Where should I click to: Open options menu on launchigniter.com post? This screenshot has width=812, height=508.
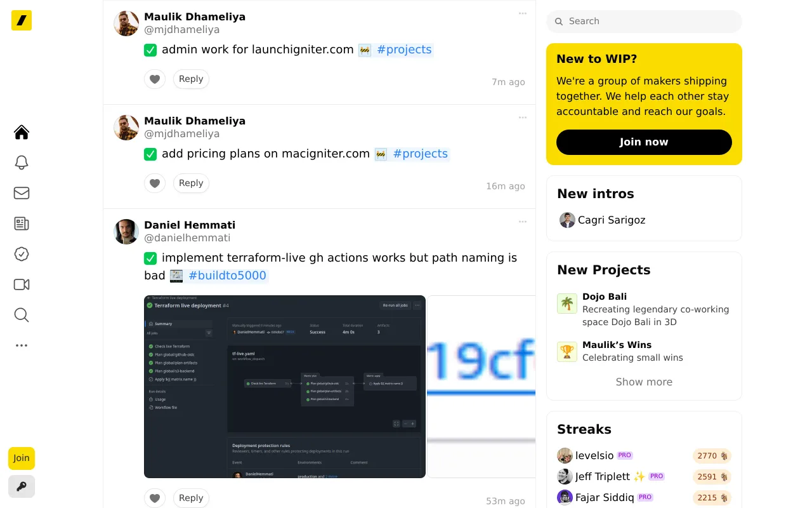pyautogui.click(x=523, y=13)
